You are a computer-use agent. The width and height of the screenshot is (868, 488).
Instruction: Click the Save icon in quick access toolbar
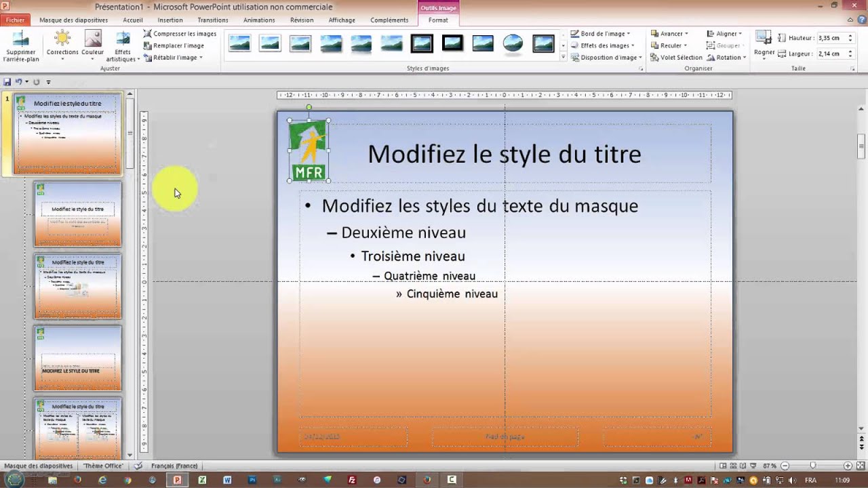pos(7,81)
